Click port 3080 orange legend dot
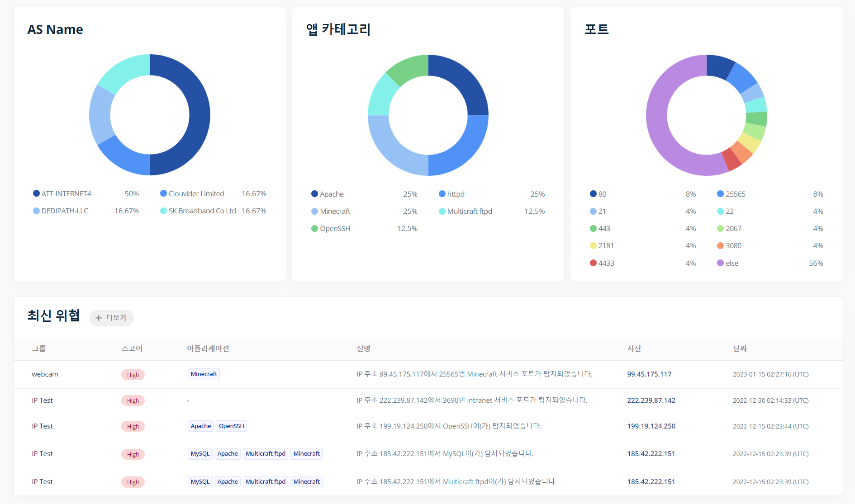 tap(720, 246)
